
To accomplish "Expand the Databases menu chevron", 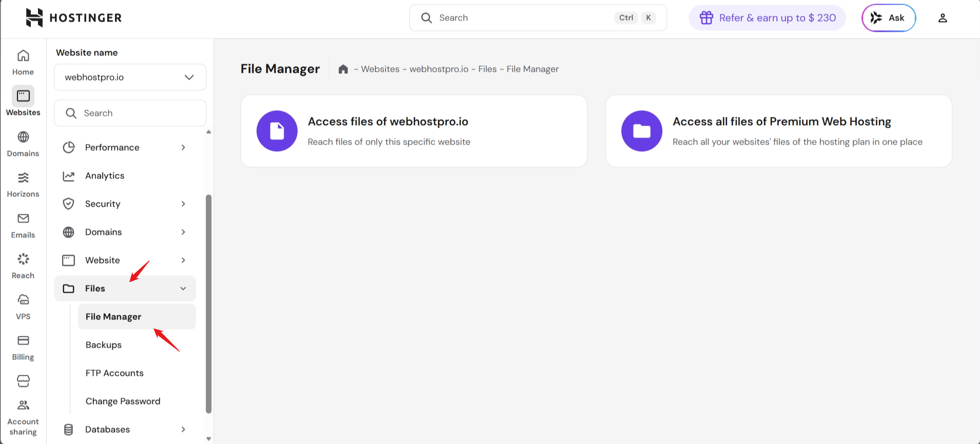I will (x=183, y=430).
